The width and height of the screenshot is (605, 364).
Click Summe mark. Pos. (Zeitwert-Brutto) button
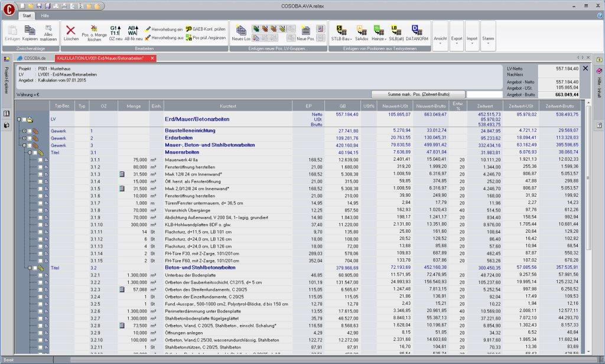coord(418,94)
